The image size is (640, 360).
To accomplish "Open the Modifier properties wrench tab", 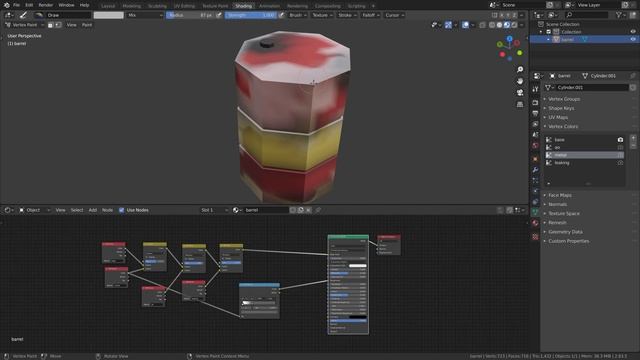I will point(535,169).
